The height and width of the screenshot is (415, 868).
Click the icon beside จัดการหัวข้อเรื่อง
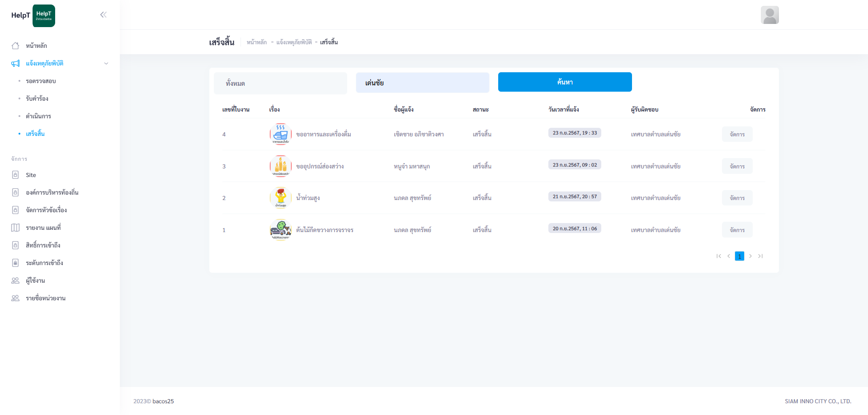[x=15, y=210]
